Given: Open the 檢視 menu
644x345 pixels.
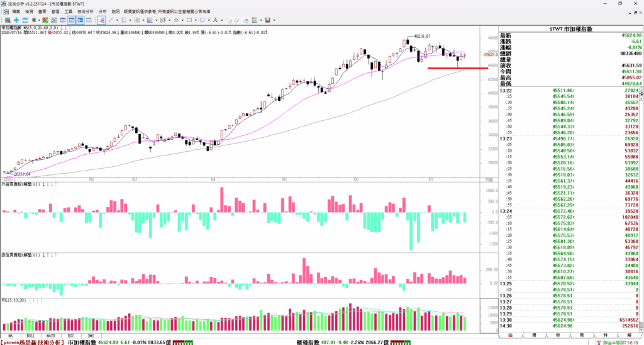Looking at the screenshot, I should click(29, 12).
